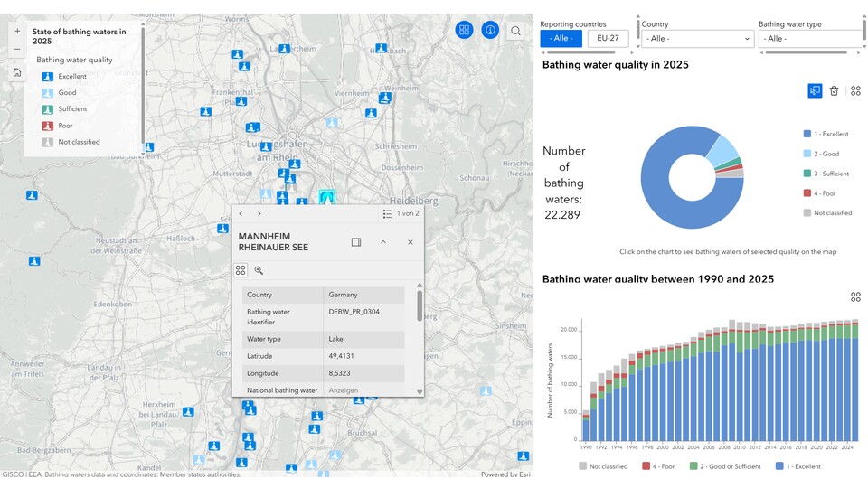Collapse the popup with chevron up
The image size is (868, 488).
[383, 242]
